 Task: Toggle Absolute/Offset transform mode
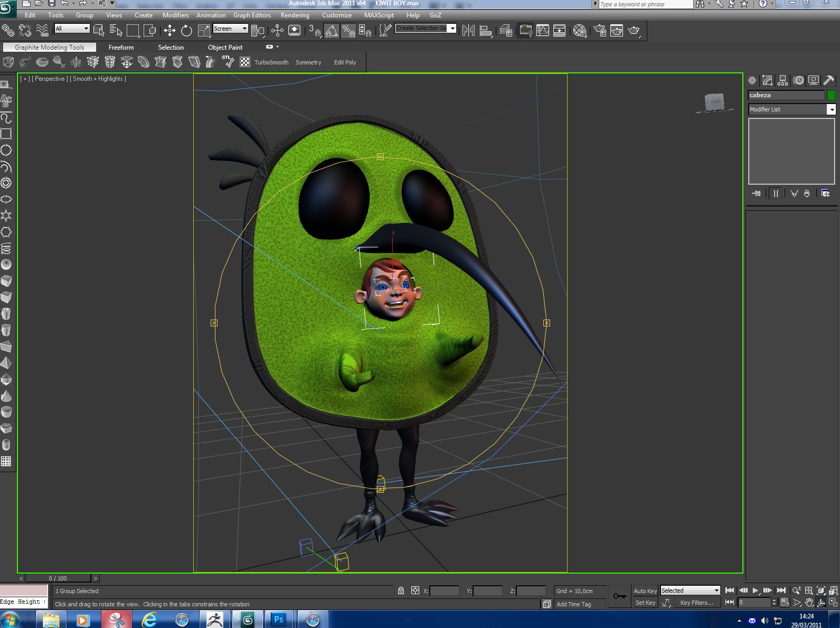point(416,590)
